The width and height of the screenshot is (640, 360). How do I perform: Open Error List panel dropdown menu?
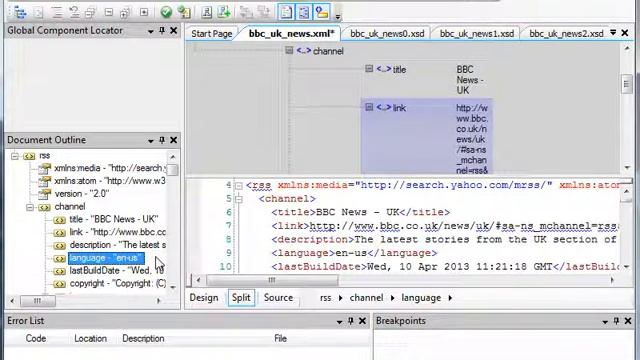pos(339,322)
